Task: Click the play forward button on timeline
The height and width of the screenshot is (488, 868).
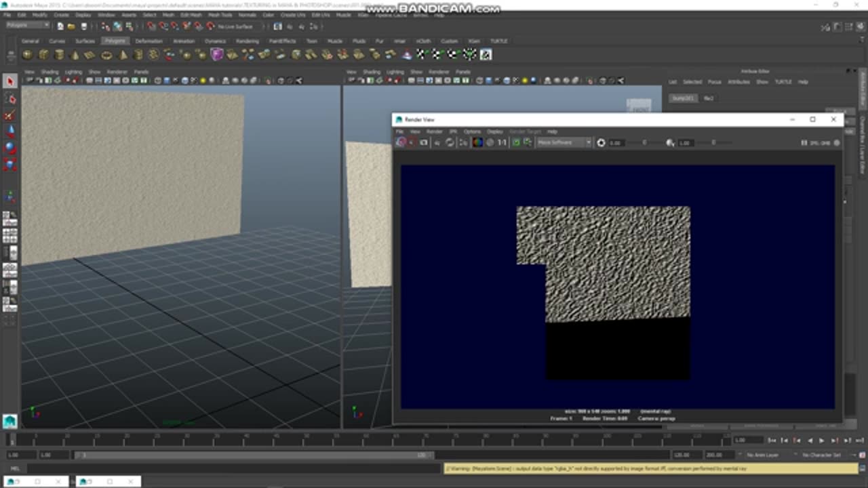Action: 822,441
